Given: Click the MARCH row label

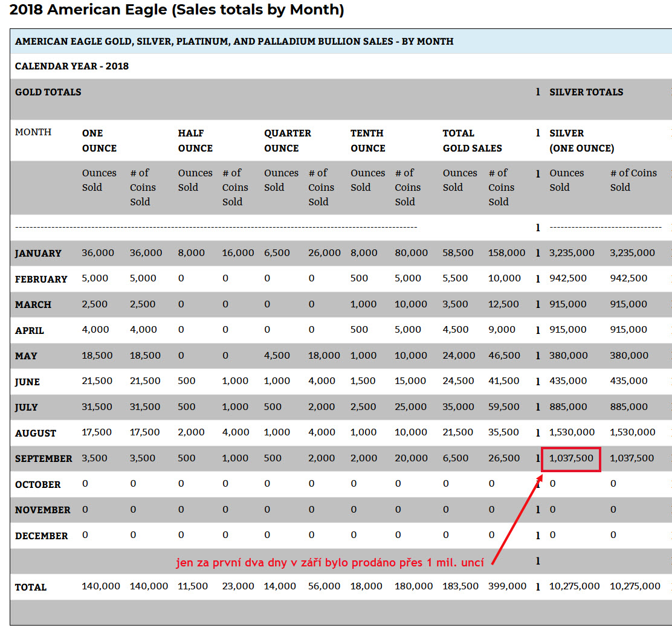Looking at the screenshot, I should tap(33, 304).
